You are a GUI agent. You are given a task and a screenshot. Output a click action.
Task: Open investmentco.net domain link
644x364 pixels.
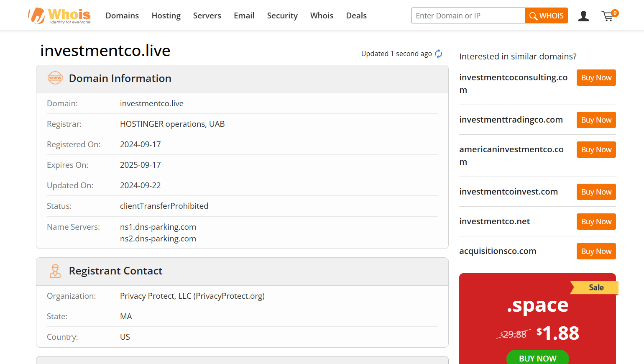tap(494, 221)
